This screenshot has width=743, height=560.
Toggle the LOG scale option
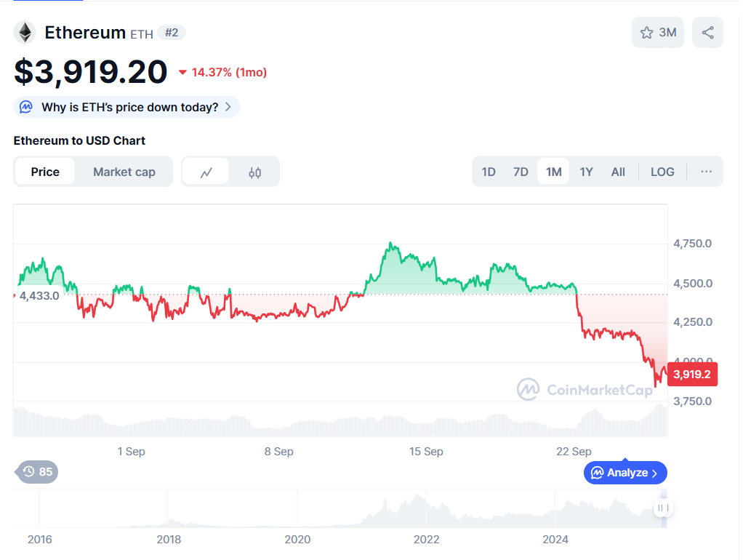pos(662,172)
